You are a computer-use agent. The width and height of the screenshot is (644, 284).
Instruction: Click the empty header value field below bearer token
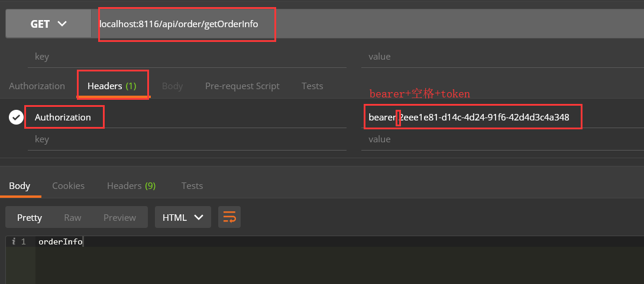pyautogui.click(x=502, y=139)
